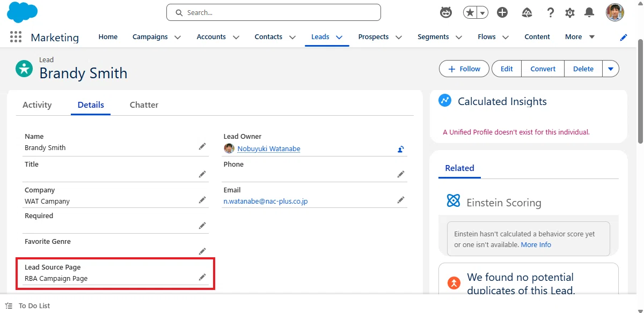Screen dimensions: 644x313
Task: Click the "WAT Campany" company value
Action: tap(47, 202)
